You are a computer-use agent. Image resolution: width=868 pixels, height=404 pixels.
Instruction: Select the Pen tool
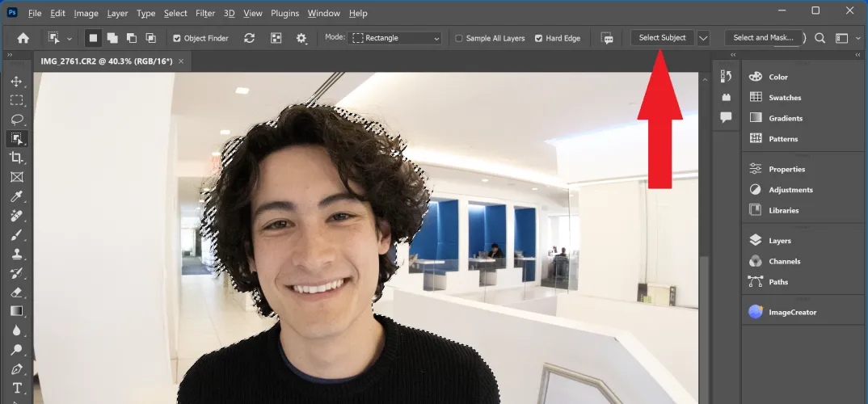(16, 369)
